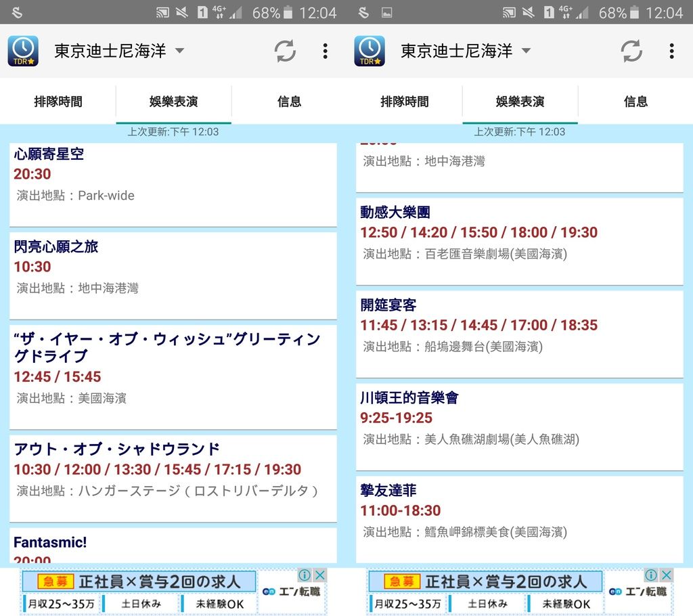
Task: Open the three-dot overflow menu on right screen
Action: (672, 51)
